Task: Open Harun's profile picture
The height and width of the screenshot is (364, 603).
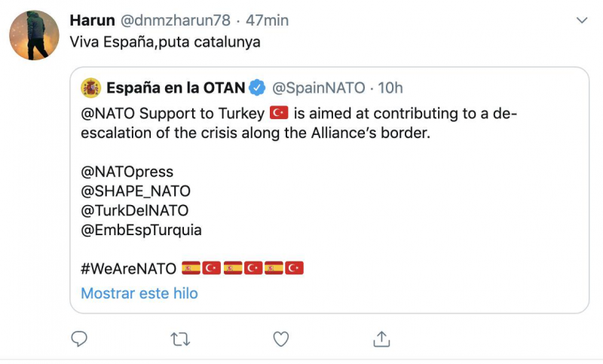Action: click(34, 35)
